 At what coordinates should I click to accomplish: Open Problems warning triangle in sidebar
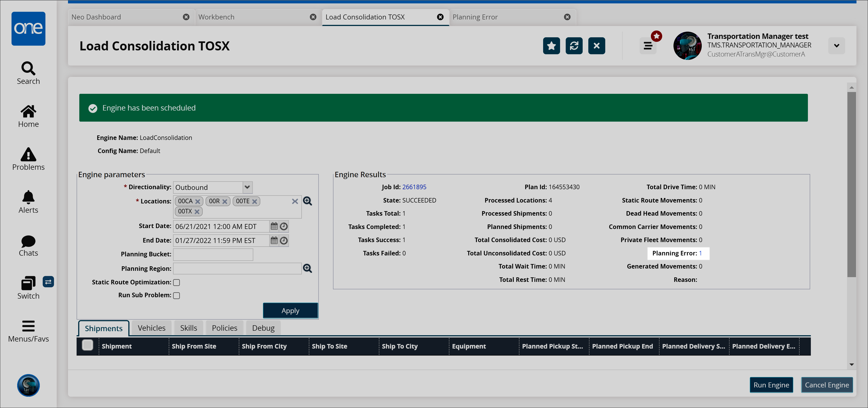[28, 159]
